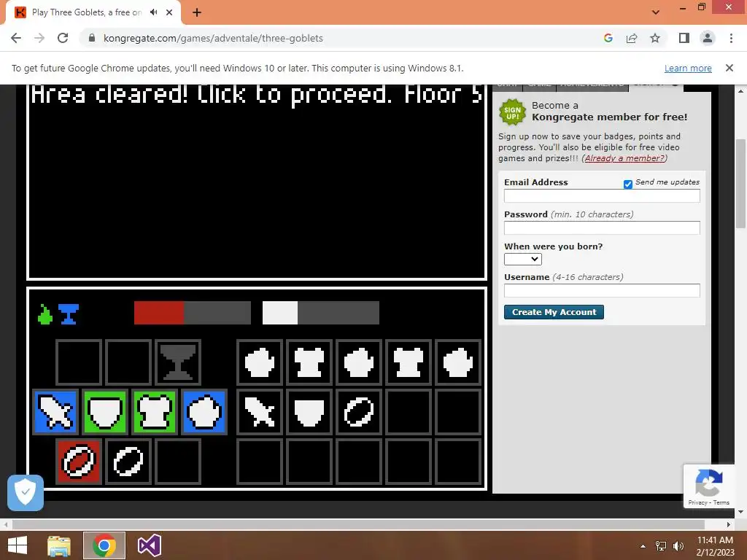Dismiss the Chrome update notification bar
The width and height of the screenshot is (747, 560).
729,68
